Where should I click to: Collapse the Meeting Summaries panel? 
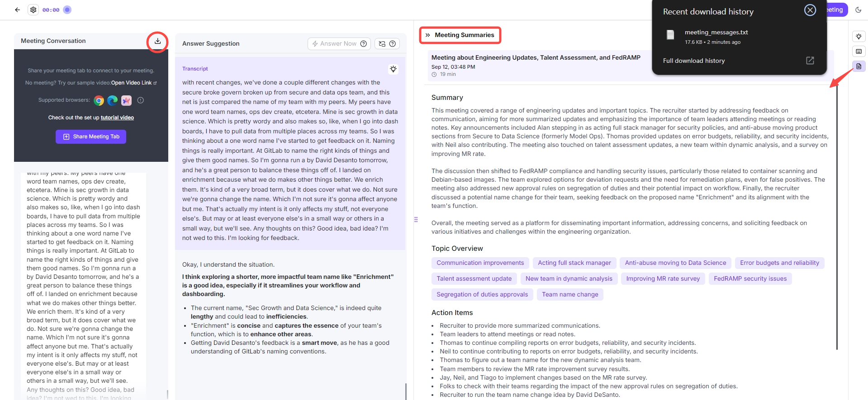427,35
